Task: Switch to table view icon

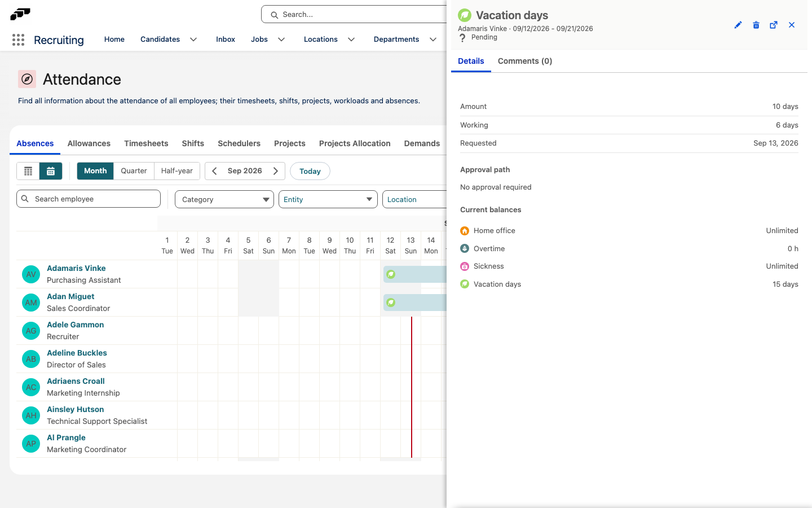Action: click(28, 171)
